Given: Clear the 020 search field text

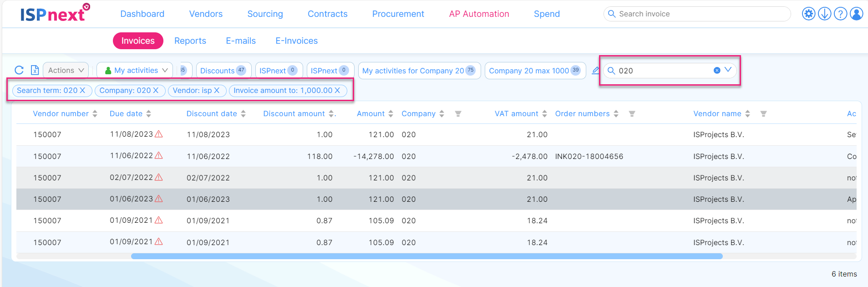Looking at the screenshot, I should point(717,70).
